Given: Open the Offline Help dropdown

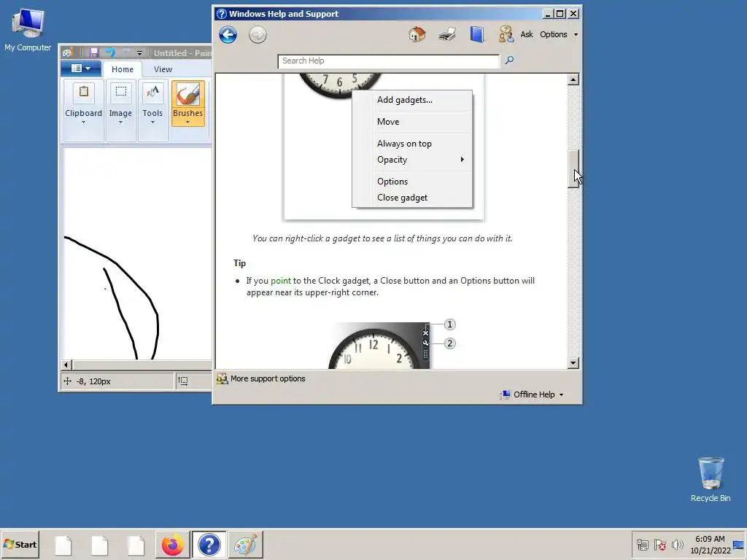Looking at the screenshot, I should click(x=532, y=394).
